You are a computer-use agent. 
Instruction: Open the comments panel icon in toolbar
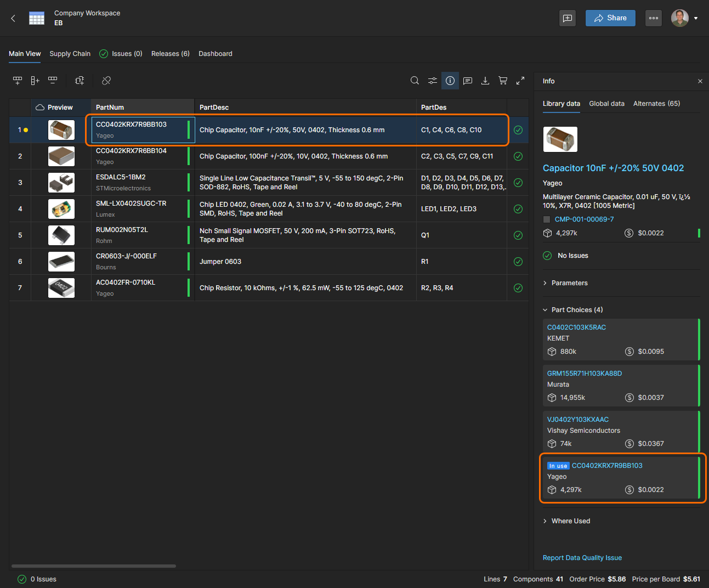pos(468,81)
